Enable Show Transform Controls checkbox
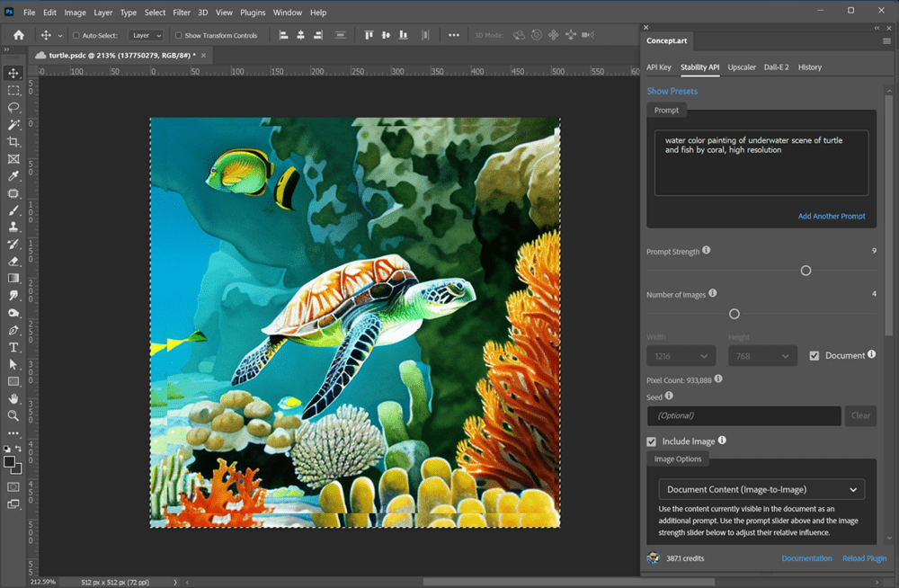The image size is (899, 588). 178,36
